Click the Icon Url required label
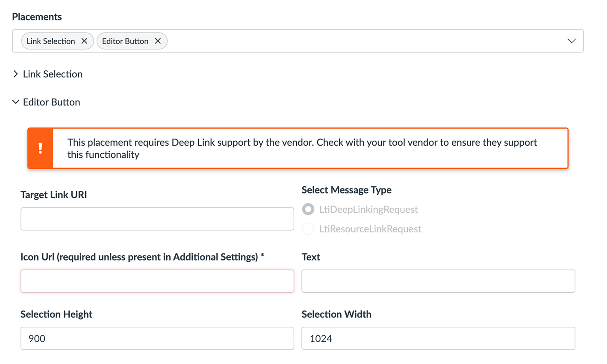Screen dimensions: 607x364 pos(142,257)
